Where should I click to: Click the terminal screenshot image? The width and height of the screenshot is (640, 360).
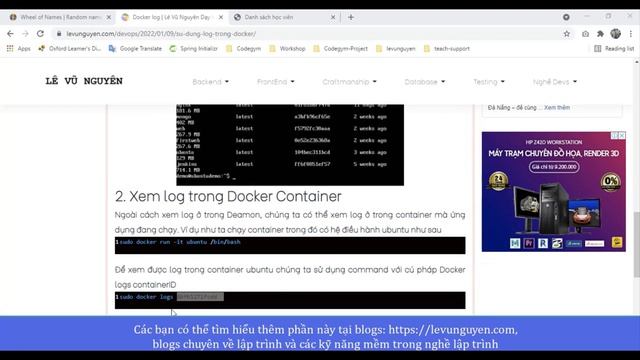290,144
